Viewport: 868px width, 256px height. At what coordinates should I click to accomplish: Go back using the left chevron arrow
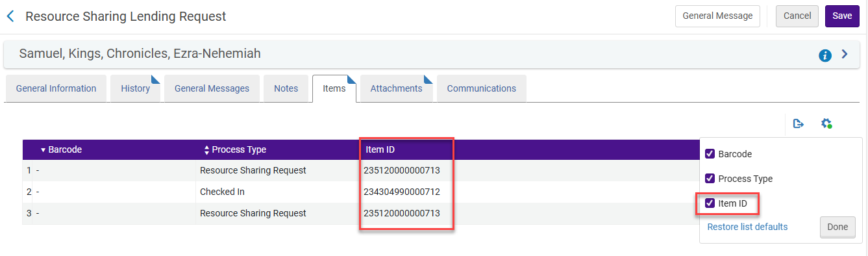[10, 16]
